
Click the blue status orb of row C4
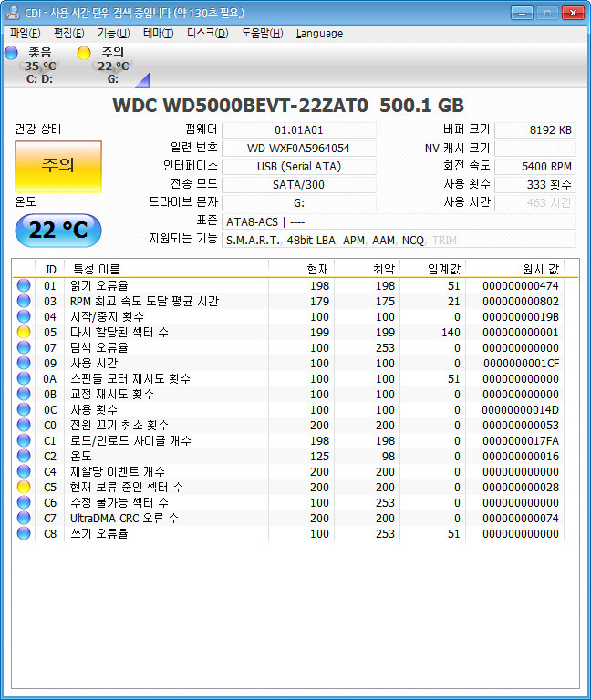[24, 471]
